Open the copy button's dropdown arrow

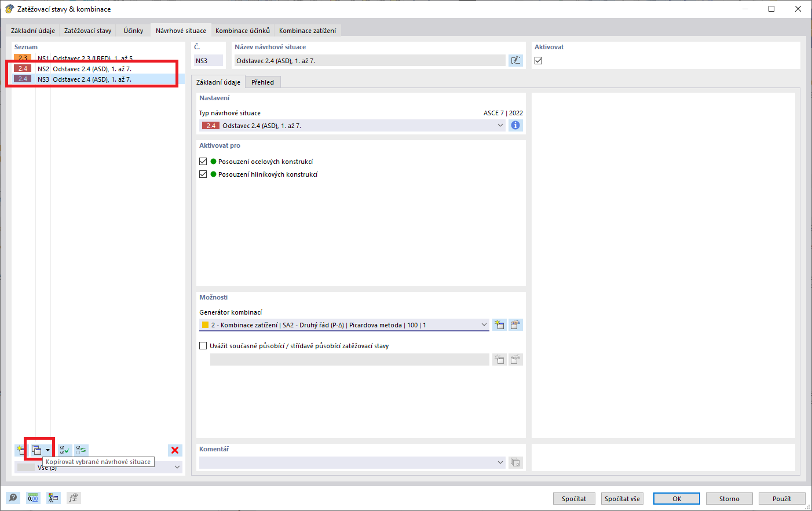tap(47, 450)
